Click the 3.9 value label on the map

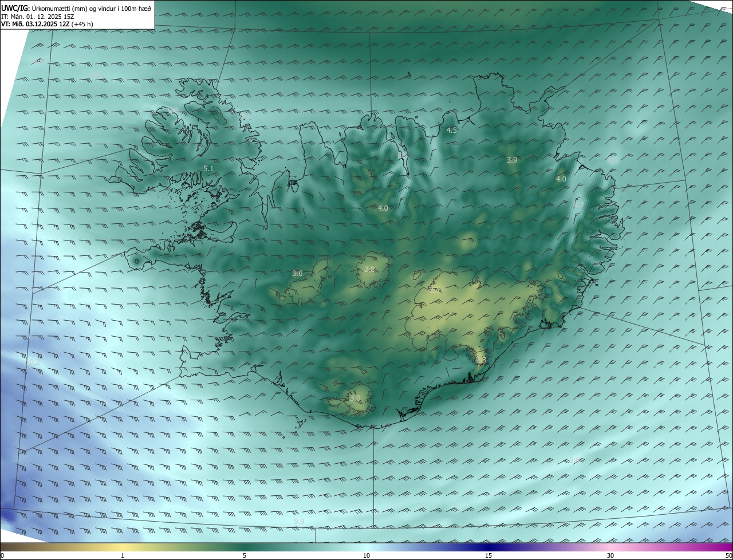click(x=512, y=160)
